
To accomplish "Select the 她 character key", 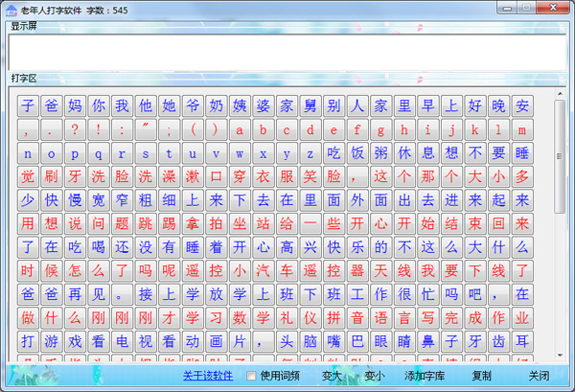I will [169, 106].
